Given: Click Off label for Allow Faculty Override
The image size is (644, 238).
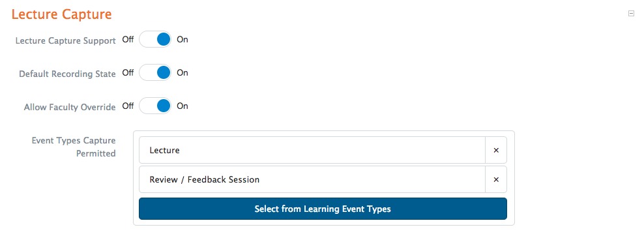Looking at the screenshot, I should tap(128, 106).
